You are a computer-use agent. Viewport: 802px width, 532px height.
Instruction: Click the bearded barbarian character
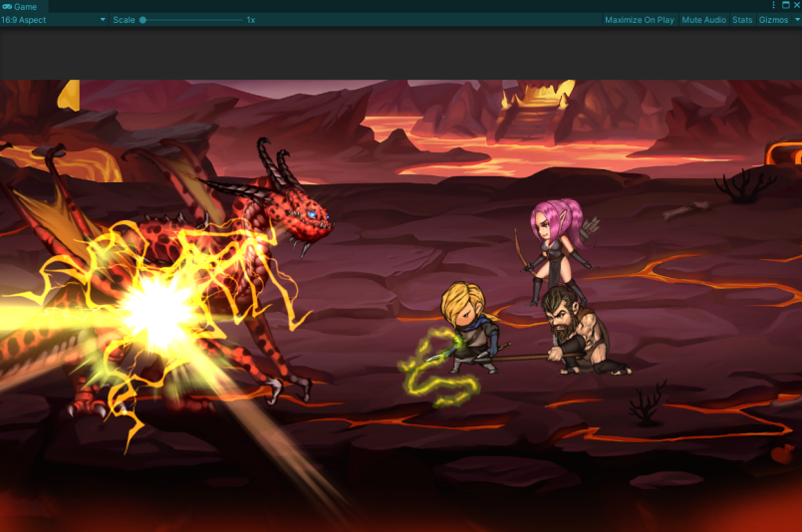pos(581,332)
